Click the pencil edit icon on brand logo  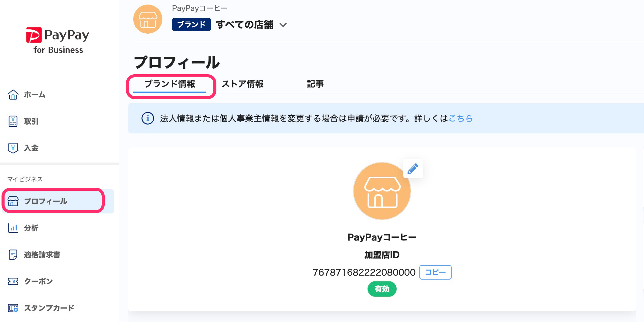pyautogui.click(x=413, y=169)
